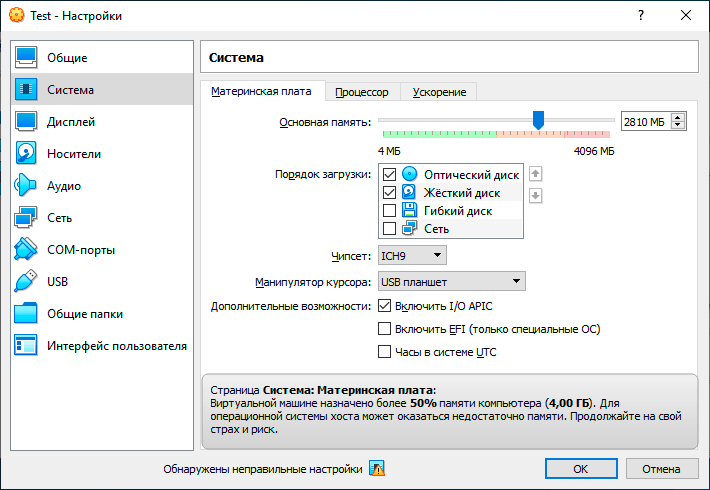Click the VirtualBox title bar icon
Viewport: 710px width, 490px height.
[x=17, y=15]
